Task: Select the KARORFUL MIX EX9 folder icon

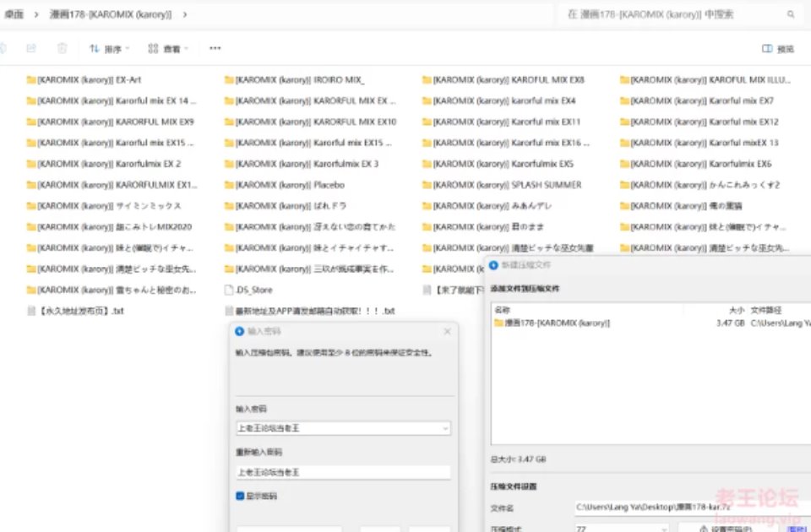Action: tap(31, 122)
